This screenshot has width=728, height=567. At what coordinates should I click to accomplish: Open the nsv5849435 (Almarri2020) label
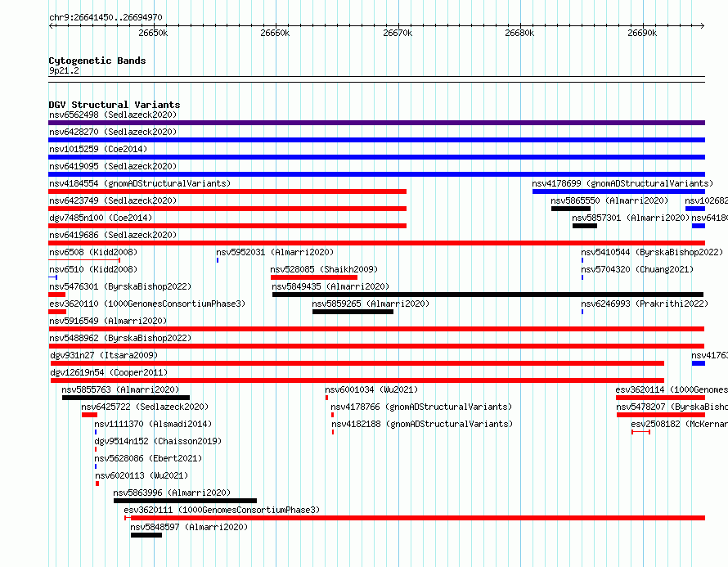330,286
